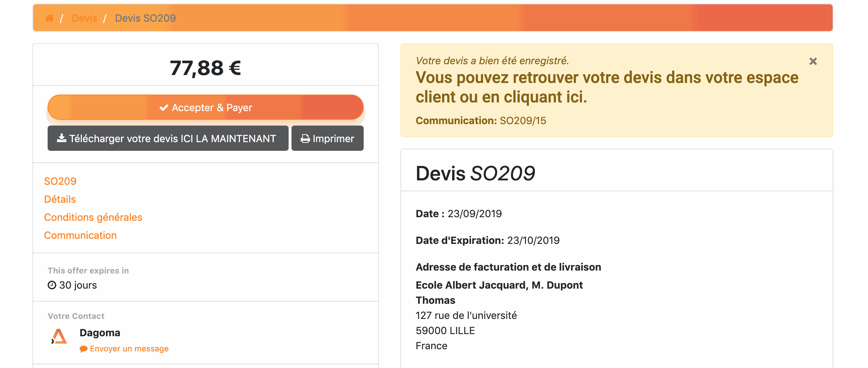
Task: Click the printer icon on Imprimer
Action: coord(305,139)
